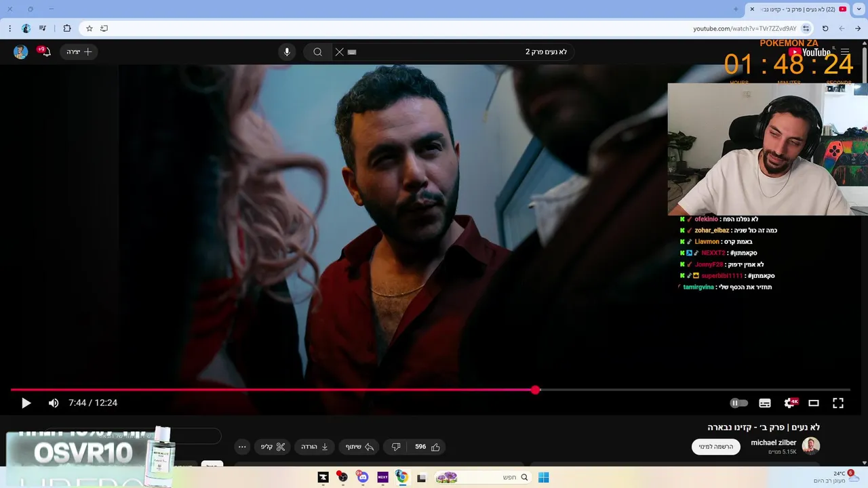This screenshot has width=868, height=488.
Task: Open YouTube notifications bell
Action: [46, 52]
